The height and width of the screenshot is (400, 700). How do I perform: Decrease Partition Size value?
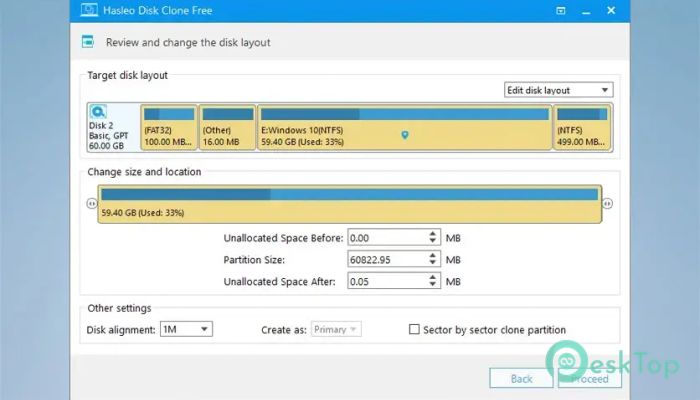click(433, 263)
